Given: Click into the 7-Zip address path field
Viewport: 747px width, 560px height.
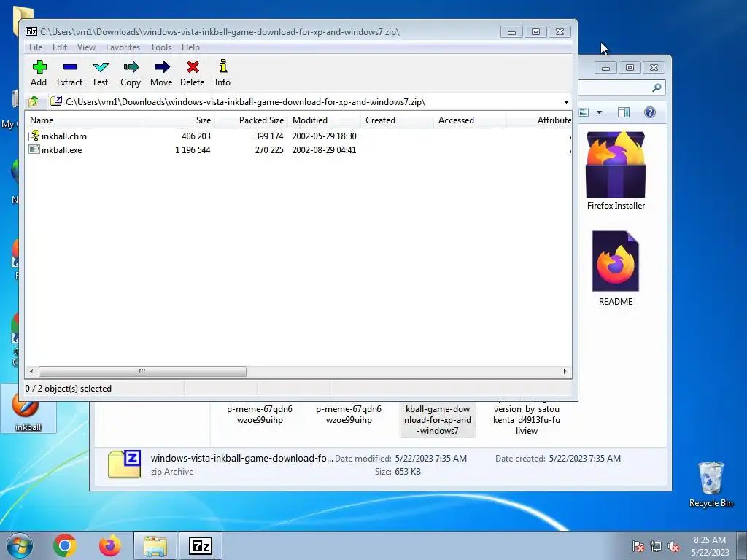Looking at the screenshot, I should [x=305, y=102].
